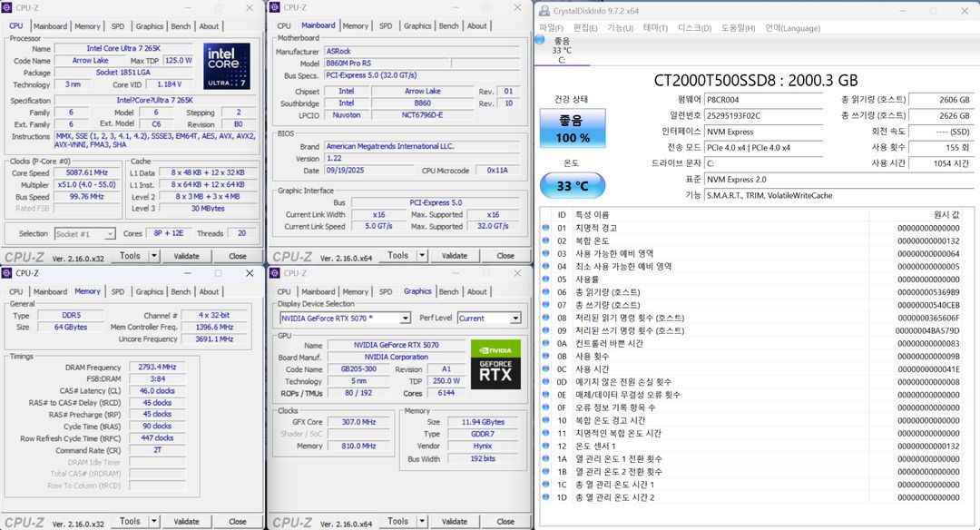Open Tools dropdown arrow in Memory window
Image resolution: width=980 pixels, height=530 pixels.
(x=153, y=521)
